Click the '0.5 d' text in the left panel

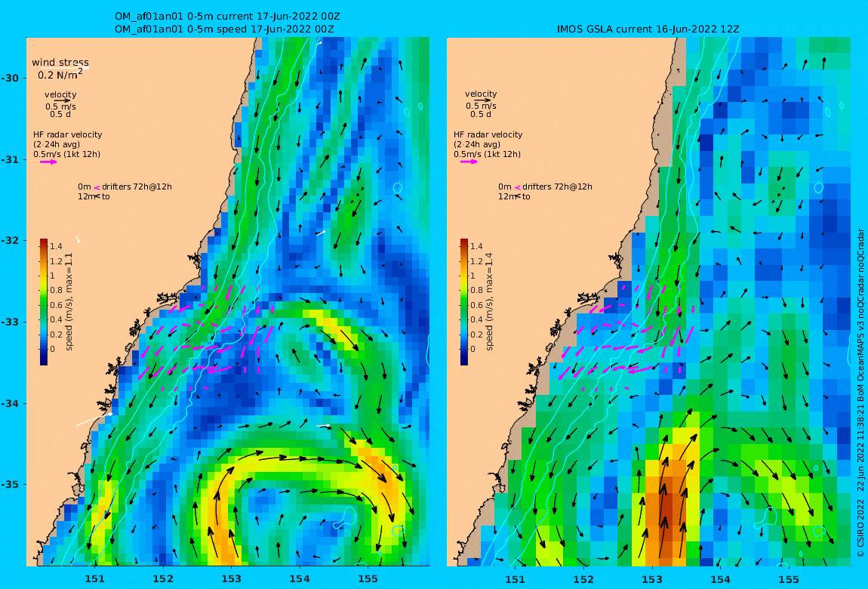click(x=60, y=114)
